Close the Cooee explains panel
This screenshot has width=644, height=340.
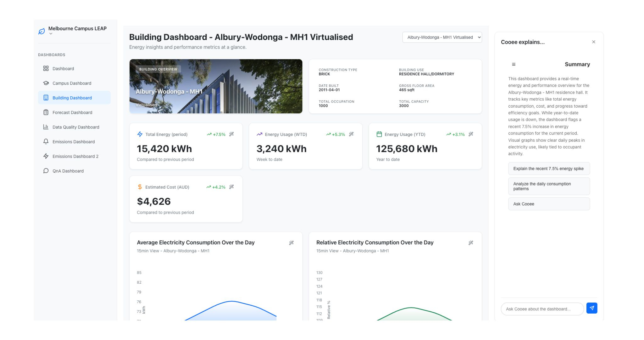593,42
